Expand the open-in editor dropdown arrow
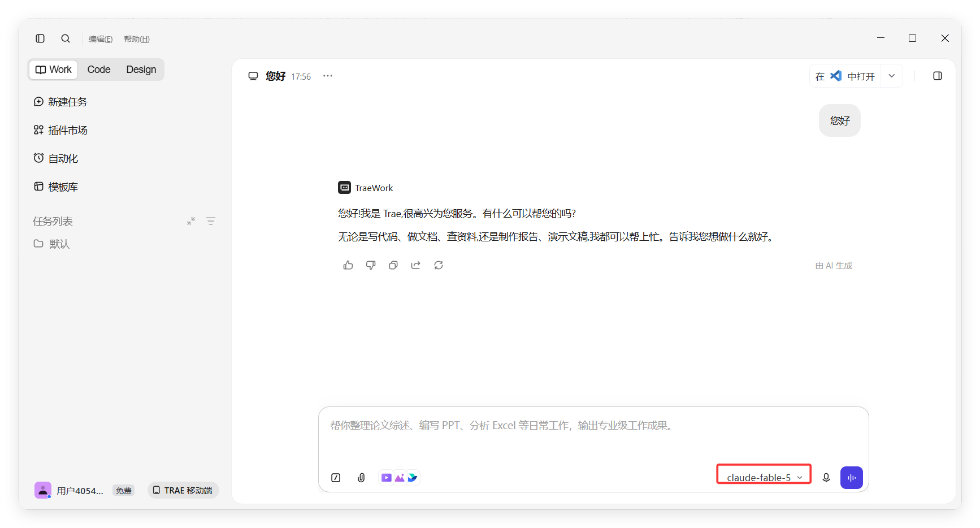The width and height of the screenshot is (980, 528). coord(892,76)
